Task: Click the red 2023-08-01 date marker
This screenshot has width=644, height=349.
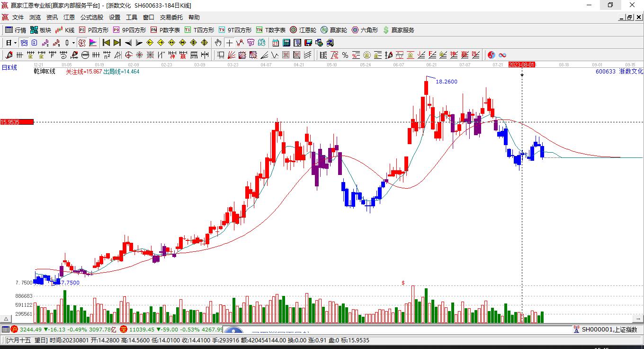Action: pos(522,64)
